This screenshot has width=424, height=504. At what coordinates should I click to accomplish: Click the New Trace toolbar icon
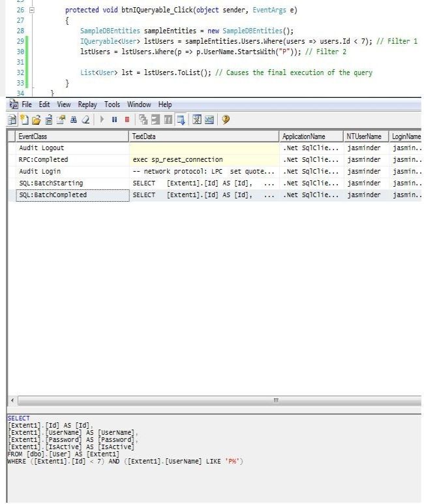point(12,120)
